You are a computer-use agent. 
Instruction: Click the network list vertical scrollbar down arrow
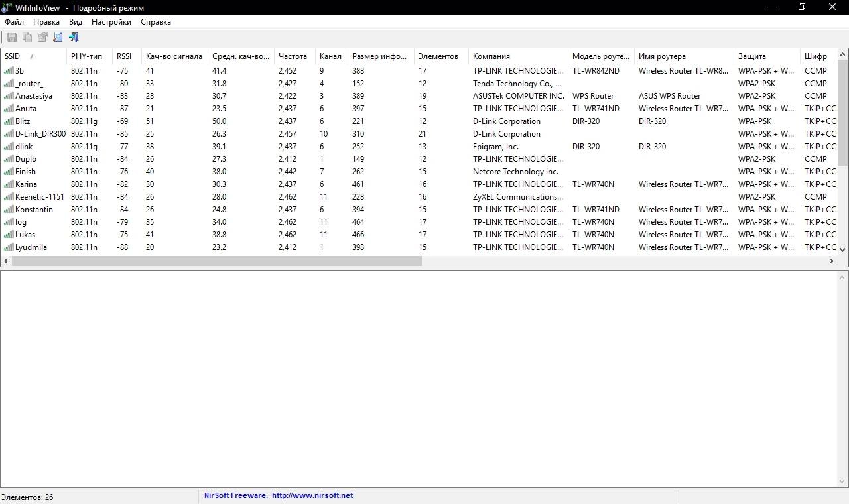click(x=843, y=249)
